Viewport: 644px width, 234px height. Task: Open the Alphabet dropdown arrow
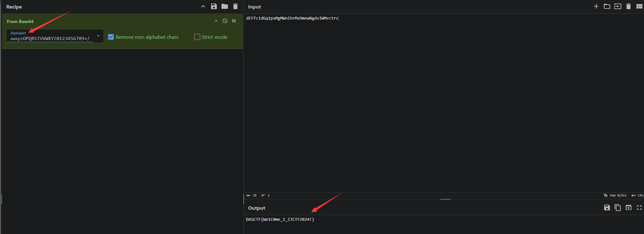point(98,36)
